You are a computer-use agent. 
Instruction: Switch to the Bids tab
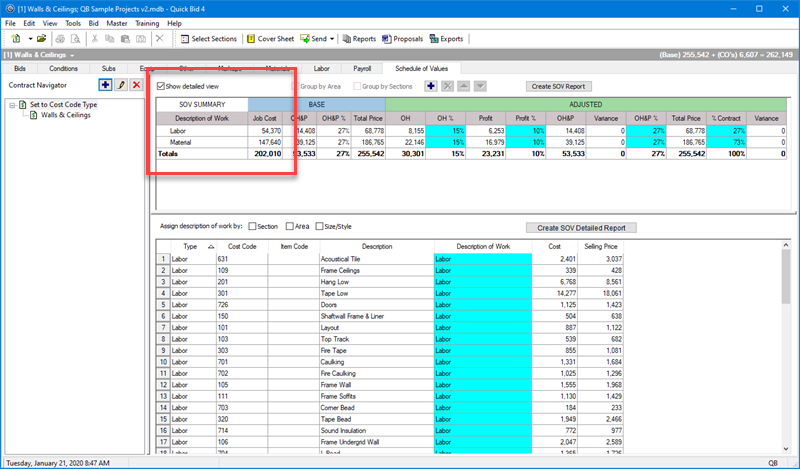pos(20,68)
